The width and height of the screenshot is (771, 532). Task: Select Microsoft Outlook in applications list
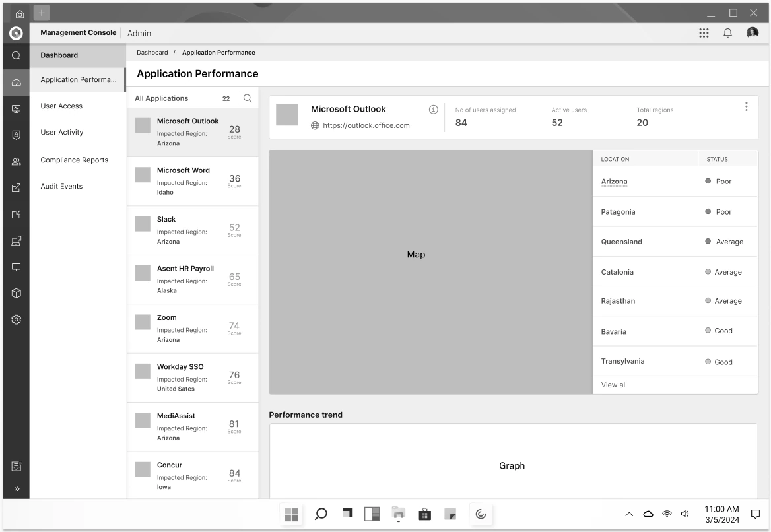192,132
